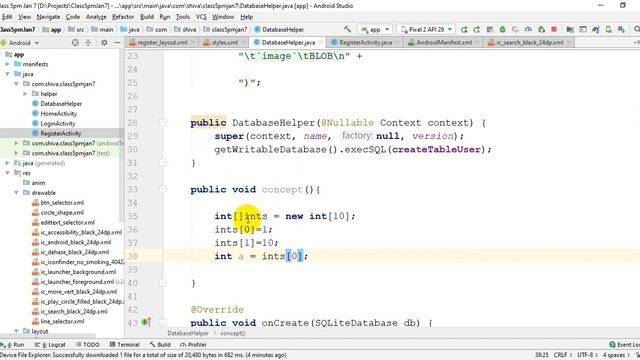Close the DatabaseHelper.java tab
640x360 pixels.
[x=320, y=42]
